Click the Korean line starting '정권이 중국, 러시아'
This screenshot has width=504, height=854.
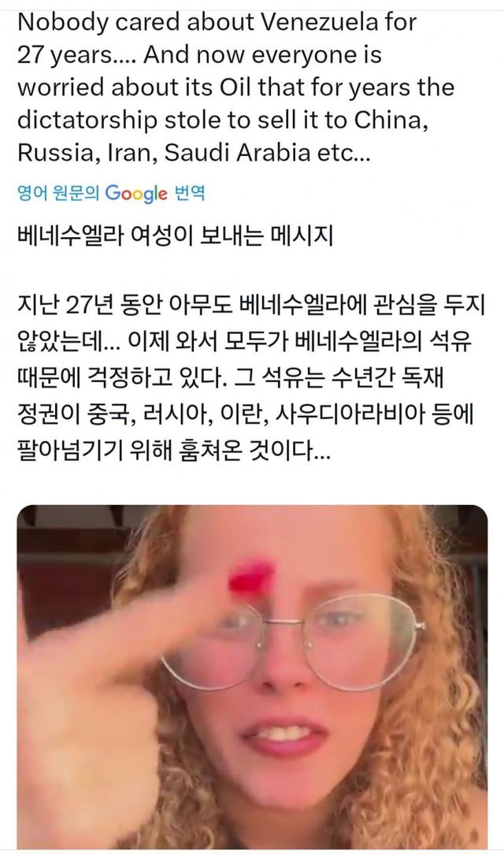[x=246, y=414]
